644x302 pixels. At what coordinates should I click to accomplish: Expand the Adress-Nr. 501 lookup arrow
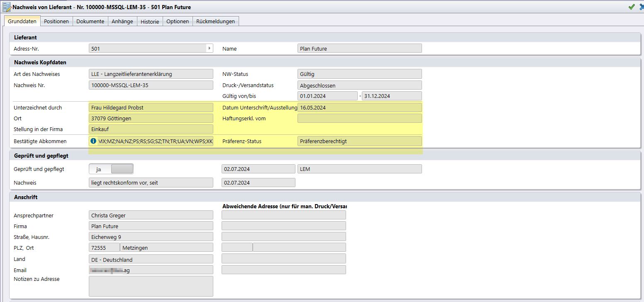209,49
